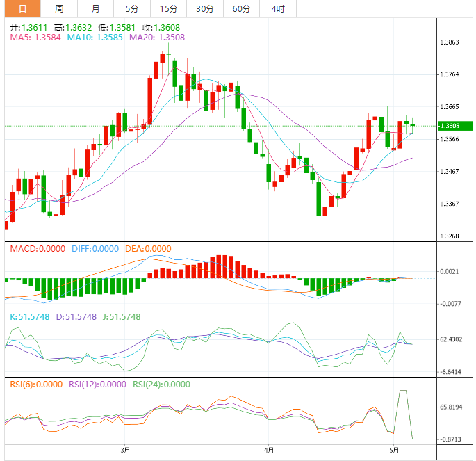Screen dimensions: 476x461
Task: Click the 4月 date marker on time axis
Action: tap(269, 450)
